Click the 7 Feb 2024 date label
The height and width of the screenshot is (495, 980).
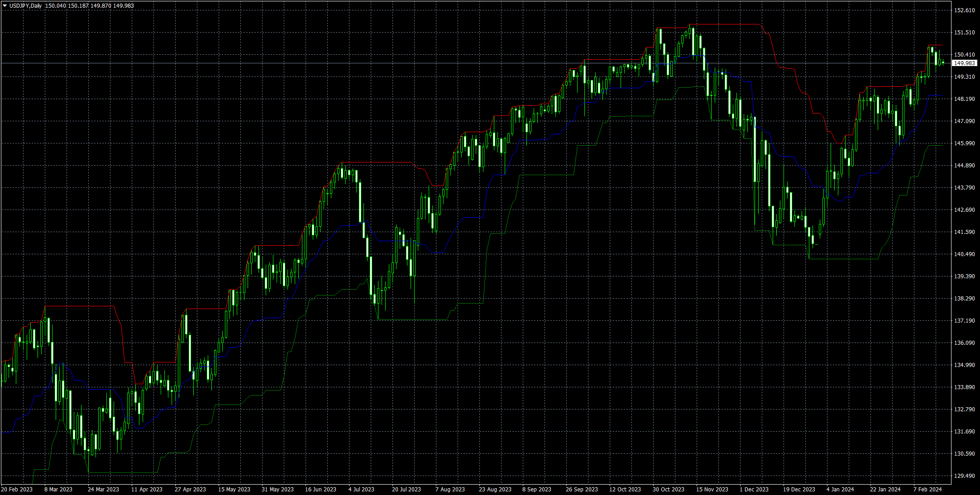point(927,490)
